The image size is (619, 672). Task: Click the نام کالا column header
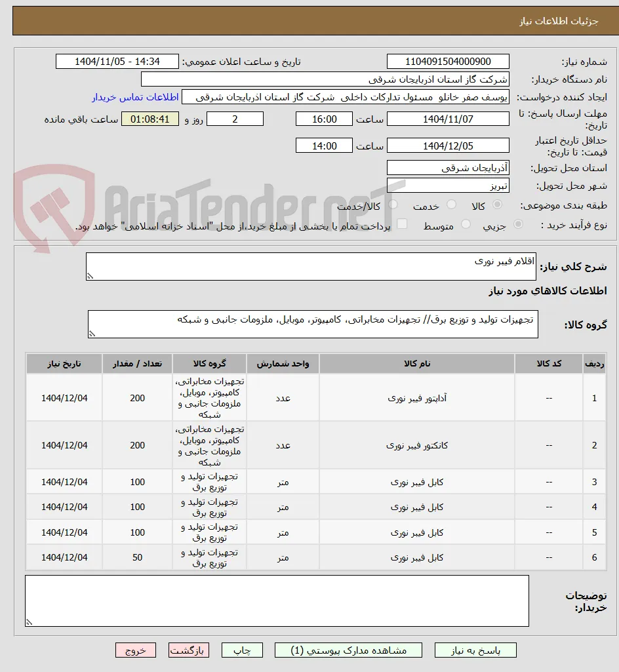[416, 363]
